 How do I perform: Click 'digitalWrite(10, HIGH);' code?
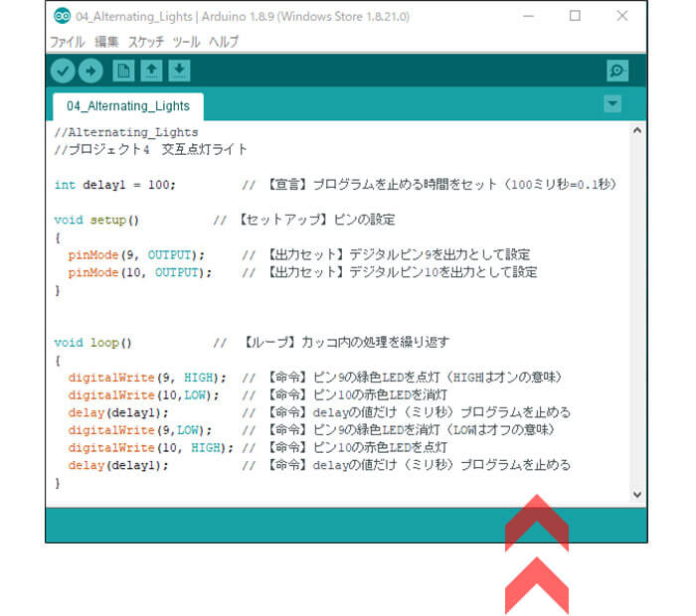tap(150, 448)
